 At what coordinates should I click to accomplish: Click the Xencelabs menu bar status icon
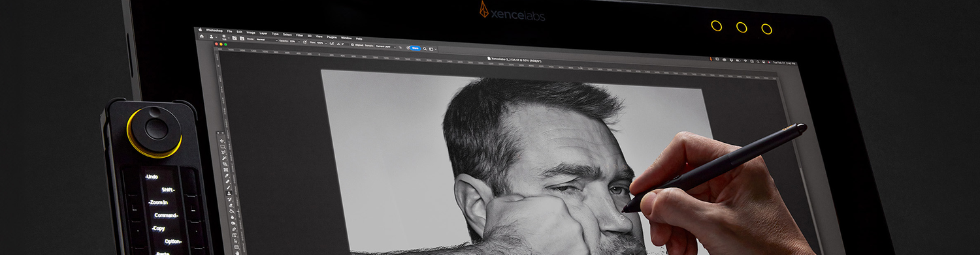(711, 59)
